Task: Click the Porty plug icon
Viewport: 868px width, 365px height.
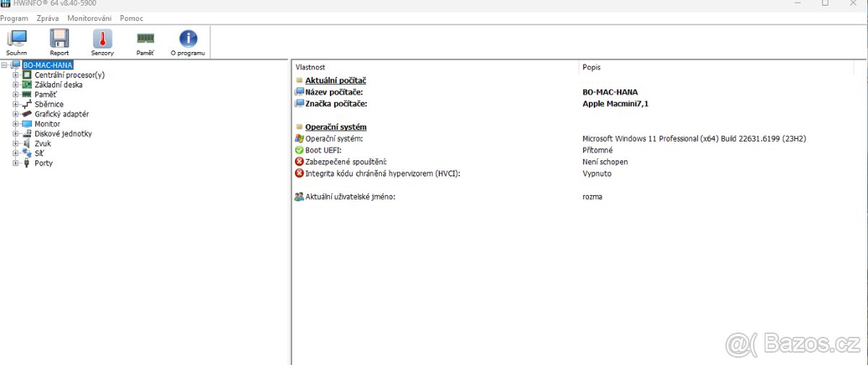Action: coord(27,163)
